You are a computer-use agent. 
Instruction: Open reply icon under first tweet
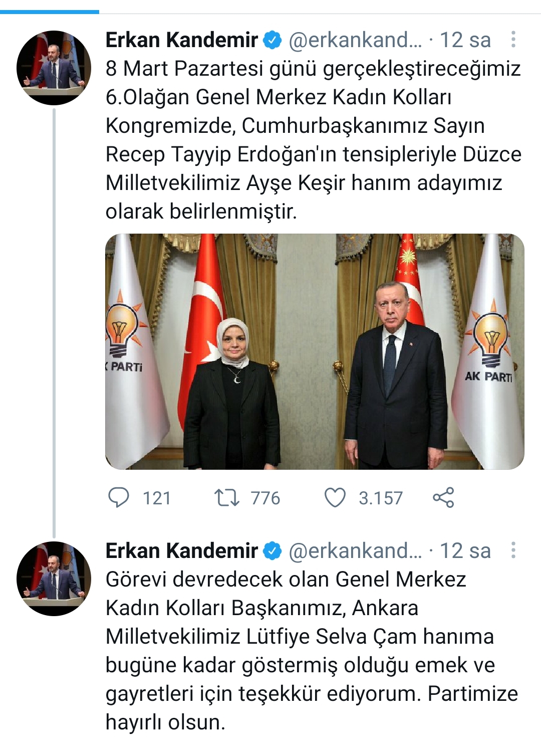coord(119,498)
